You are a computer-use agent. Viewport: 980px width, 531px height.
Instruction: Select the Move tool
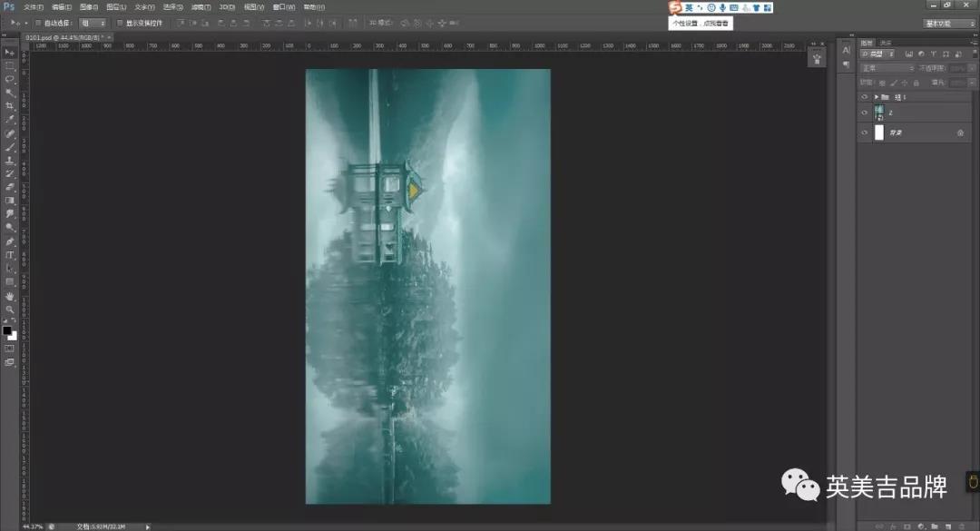[x=9, y=53]
